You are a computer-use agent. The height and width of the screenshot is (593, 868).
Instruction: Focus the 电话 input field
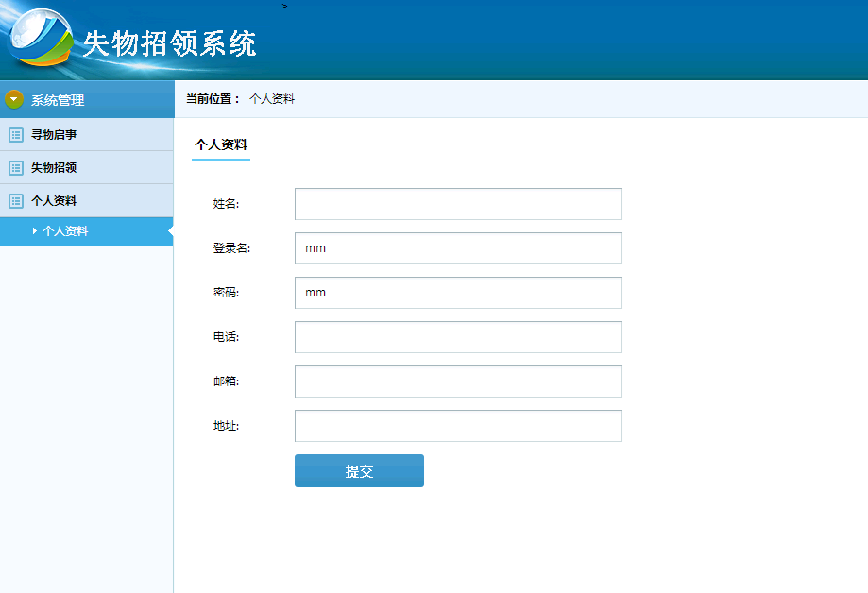point(458,337)
